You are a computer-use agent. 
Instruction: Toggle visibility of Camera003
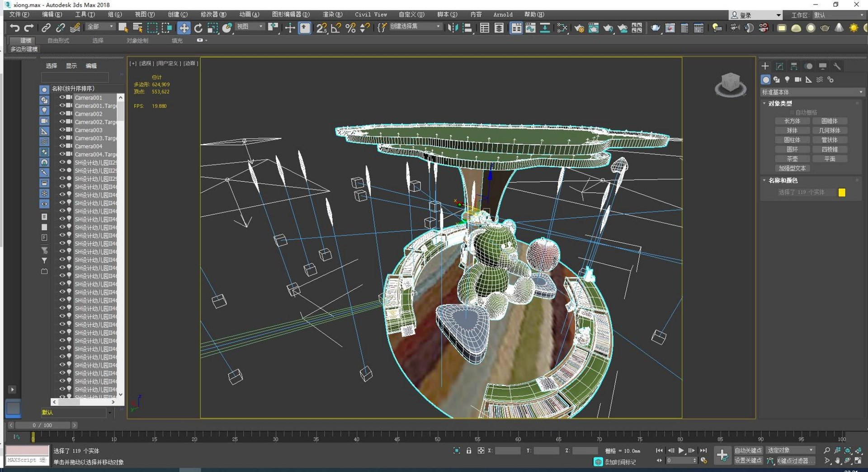[x=62, y=130]
